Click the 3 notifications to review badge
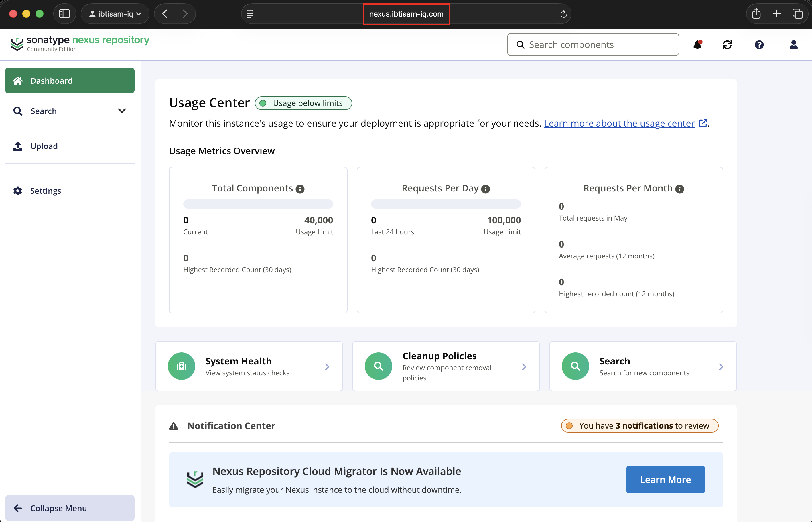This screenshot has height=522, width=812. (640, 426)
